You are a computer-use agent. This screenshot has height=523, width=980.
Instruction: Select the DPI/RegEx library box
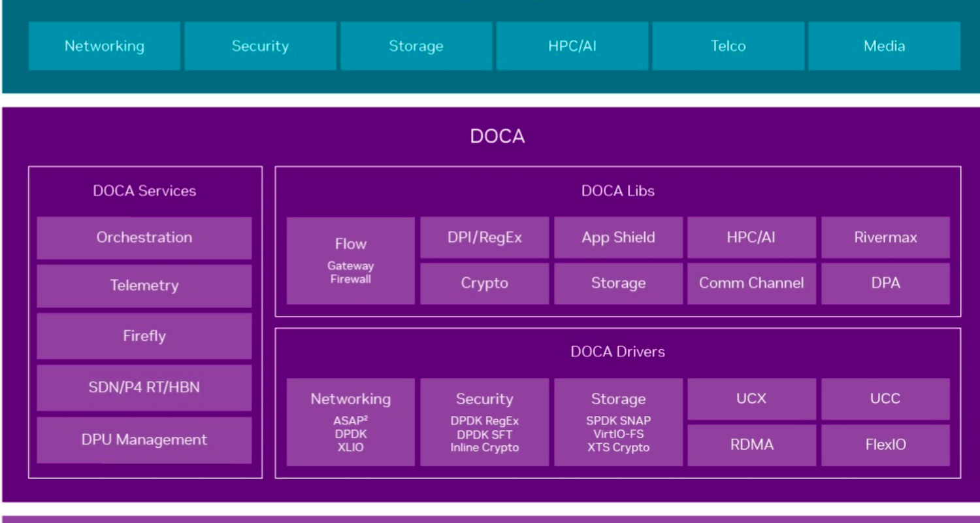pyautogui.click(x=484, y=238)
